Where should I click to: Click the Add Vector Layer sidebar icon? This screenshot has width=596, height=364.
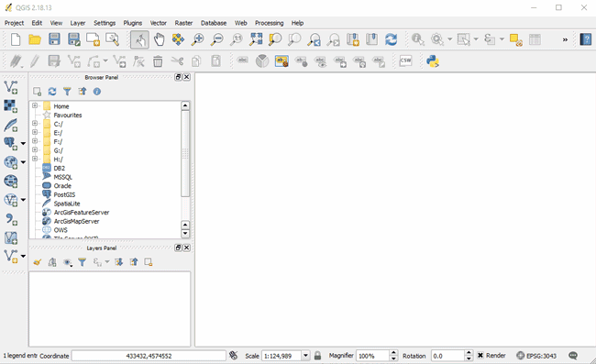(11, 87)
